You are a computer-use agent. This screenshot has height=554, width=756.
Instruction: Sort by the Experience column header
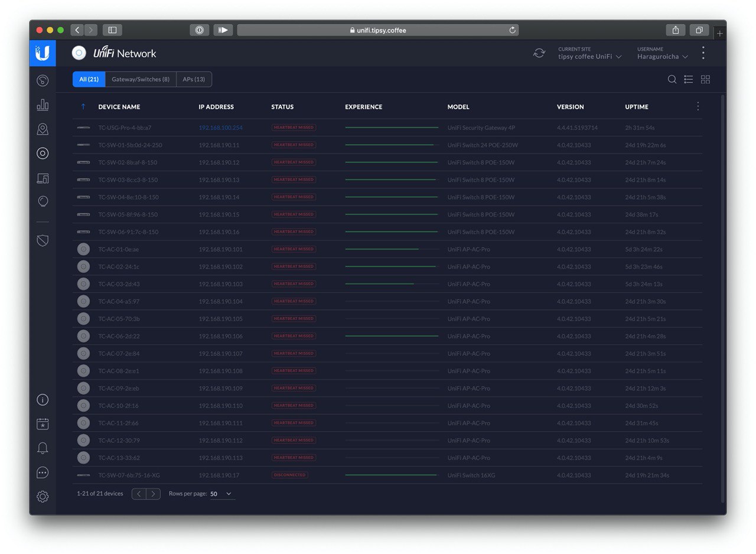click(364, 107)
